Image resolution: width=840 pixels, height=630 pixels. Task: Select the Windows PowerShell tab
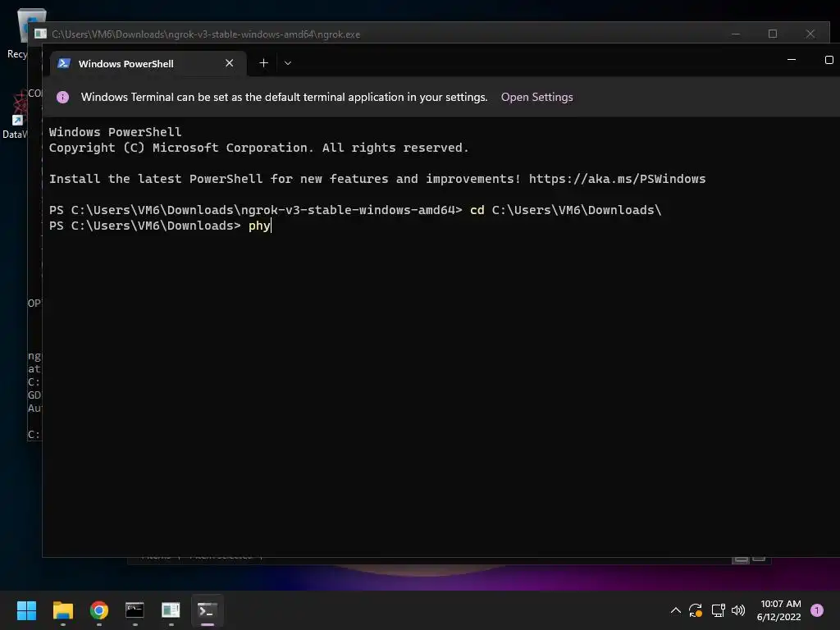pyautogui.click(x=148, y=63)
